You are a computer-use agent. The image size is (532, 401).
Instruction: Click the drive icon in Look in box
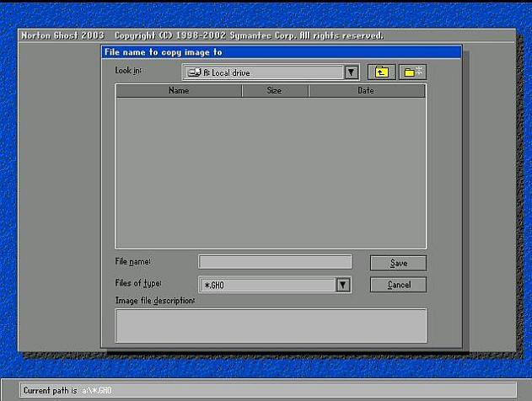pos(194,72)
